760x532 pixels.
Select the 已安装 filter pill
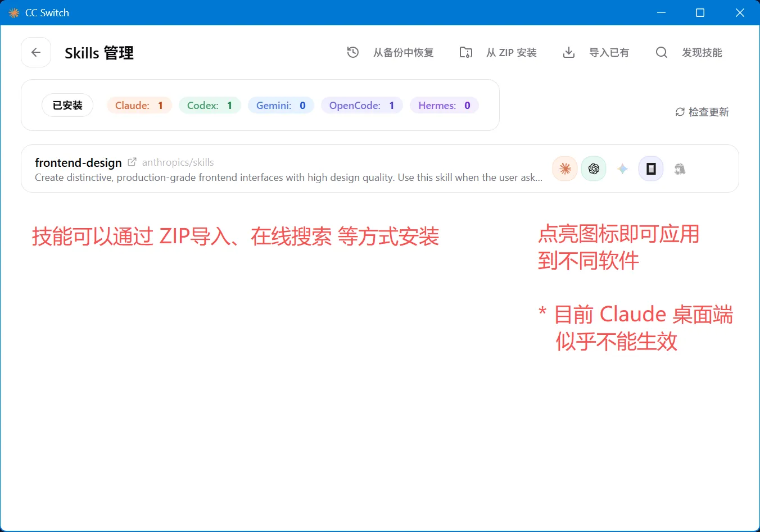(x=67, y=105)
